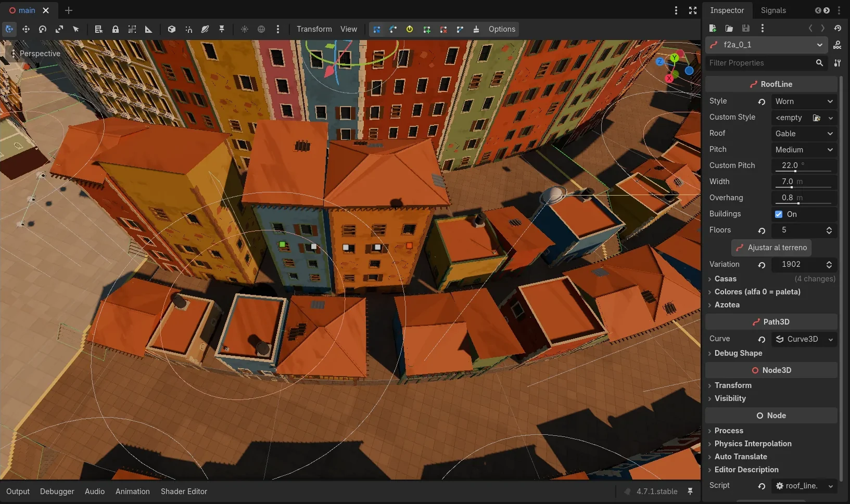Open the Roof dropdown set to Gable
850x504 pixels.
click(804, 134)
